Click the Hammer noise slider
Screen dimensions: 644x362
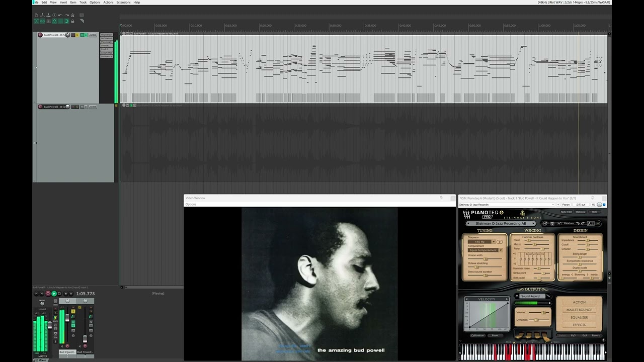(x=541, y=268)
